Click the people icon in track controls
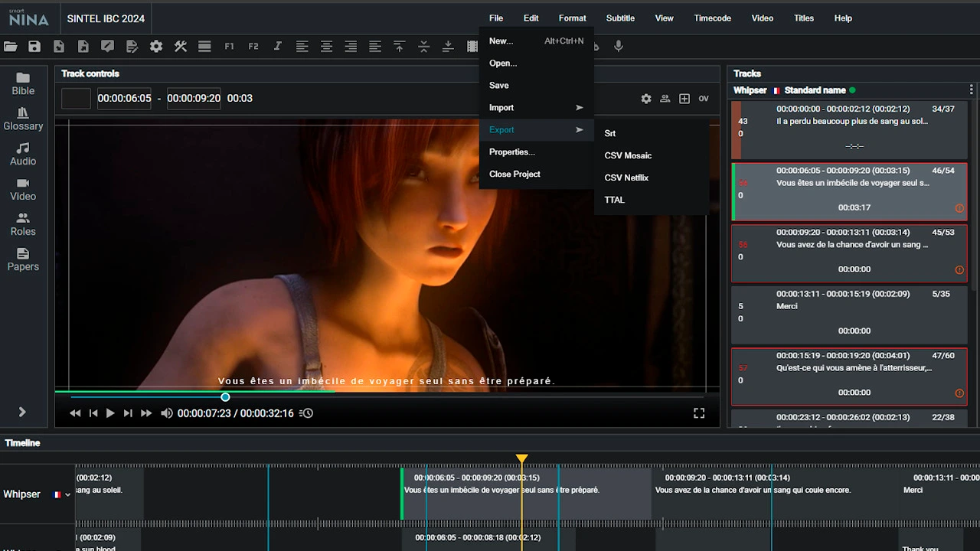 pyautogui.click(x=665, y=99)
